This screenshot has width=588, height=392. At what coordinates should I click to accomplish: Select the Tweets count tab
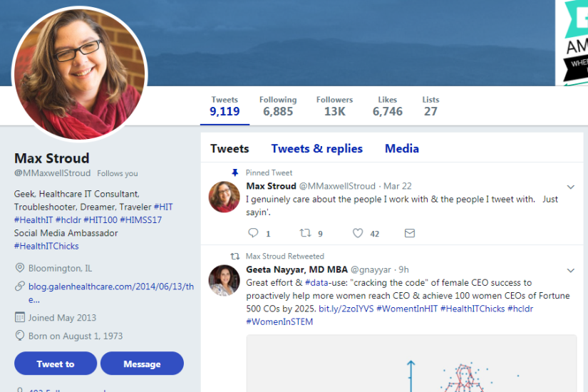pos(225,106)
